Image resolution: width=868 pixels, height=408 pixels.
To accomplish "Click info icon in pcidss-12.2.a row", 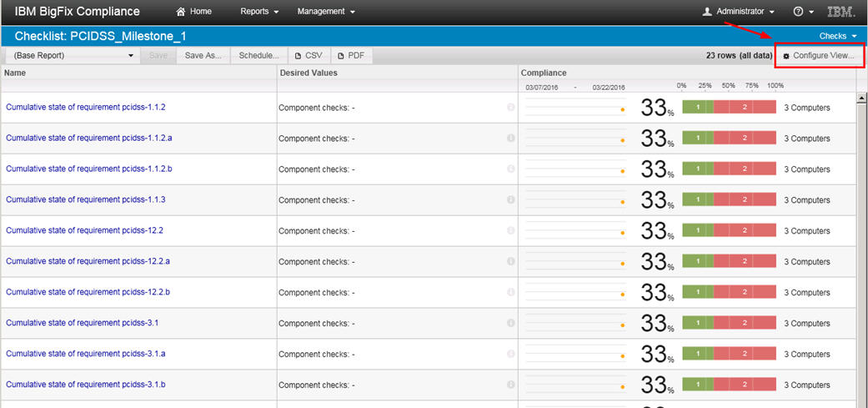I will [x=511, y=261].
